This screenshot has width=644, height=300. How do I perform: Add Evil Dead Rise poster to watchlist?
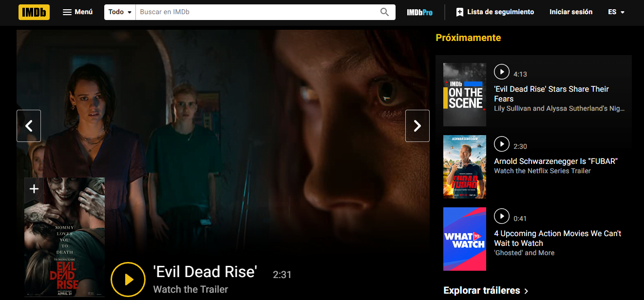point(34,189)
